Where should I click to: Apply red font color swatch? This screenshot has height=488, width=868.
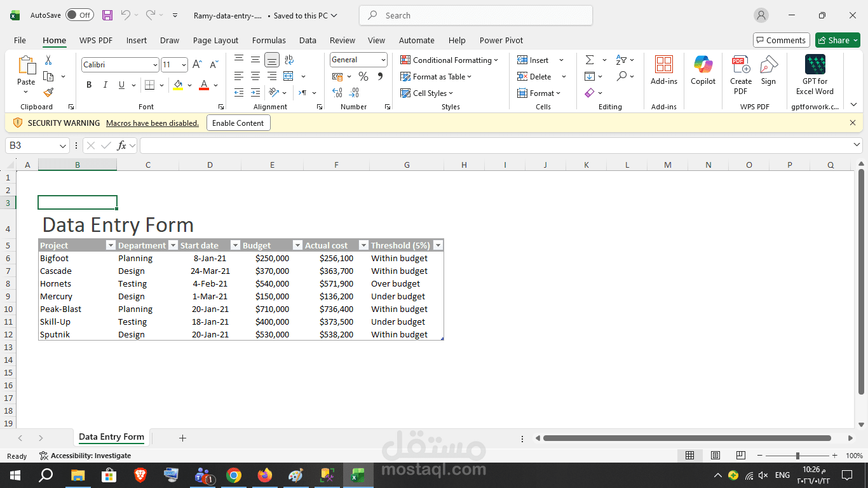[204, 85]
